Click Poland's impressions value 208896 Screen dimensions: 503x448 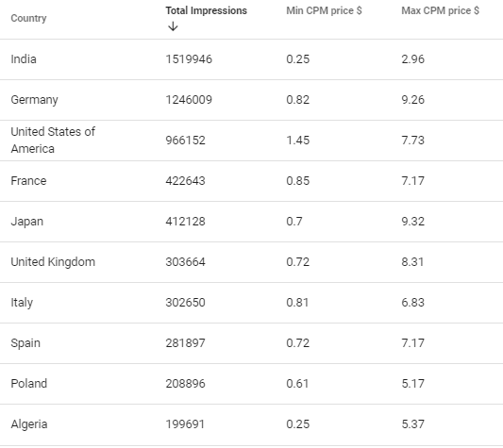point(185,384)
